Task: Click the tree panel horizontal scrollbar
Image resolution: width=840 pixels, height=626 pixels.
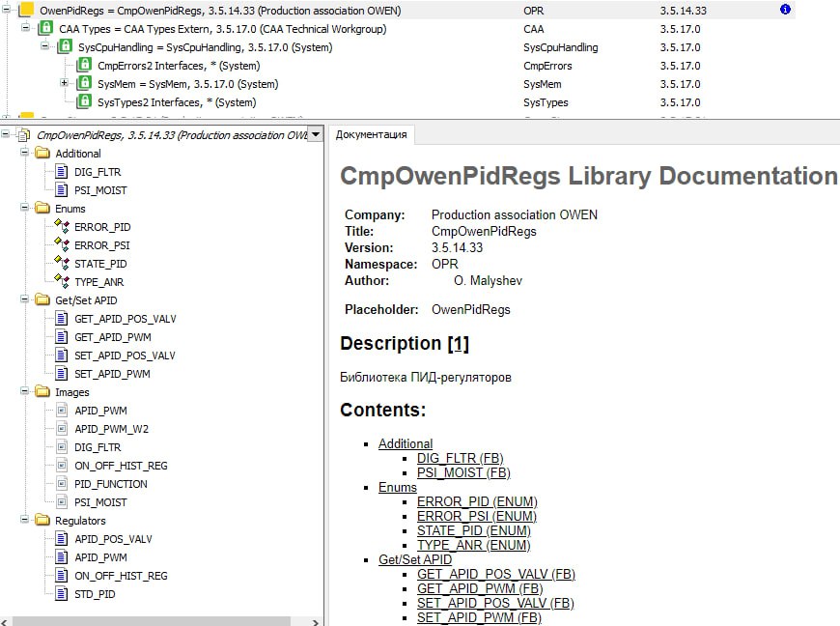Action: pyautogui.click(x=151, y=621)
